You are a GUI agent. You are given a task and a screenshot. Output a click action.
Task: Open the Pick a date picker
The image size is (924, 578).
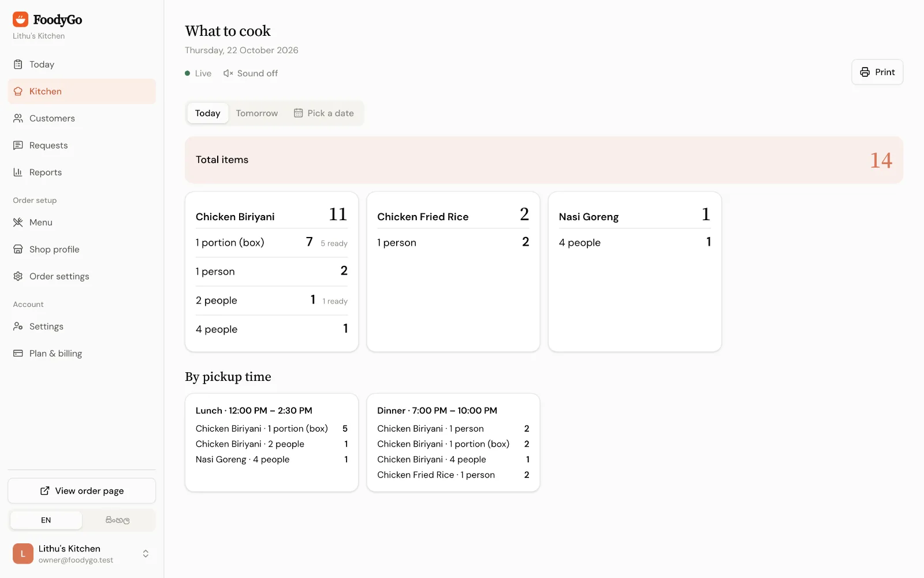[324, 113]
